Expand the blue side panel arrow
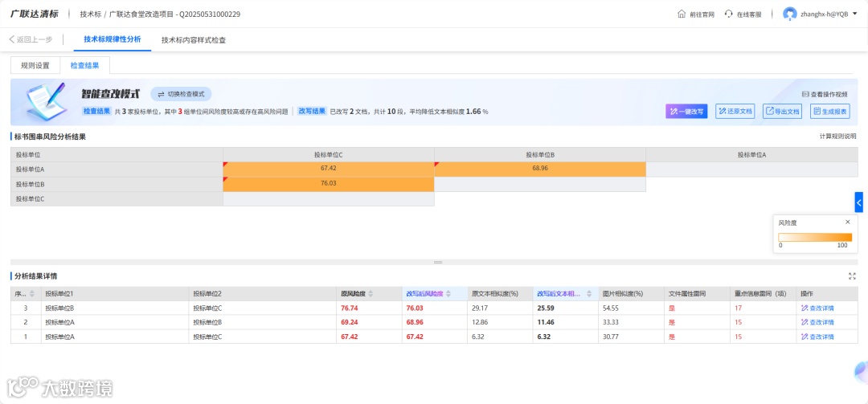Image resolution: width=868 pixels, height=404 pixels. click(858, 203)
